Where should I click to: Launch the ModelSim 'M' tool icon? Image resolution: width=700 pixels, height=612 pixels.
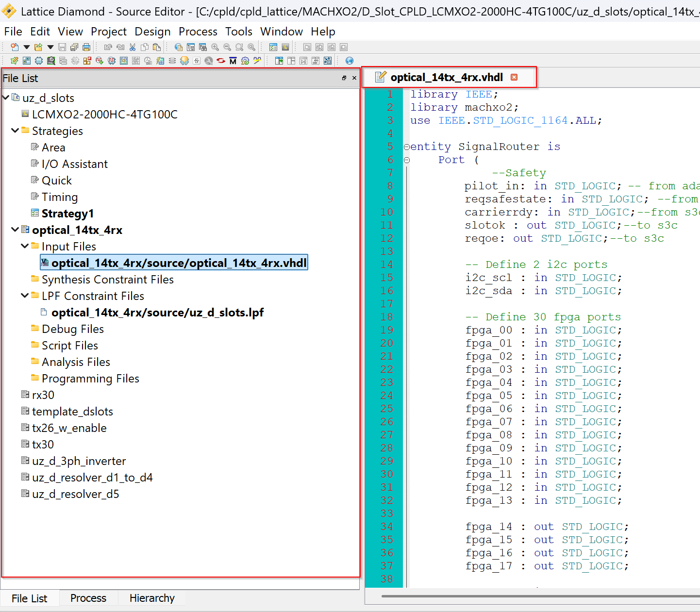click(x=233, y=61)
